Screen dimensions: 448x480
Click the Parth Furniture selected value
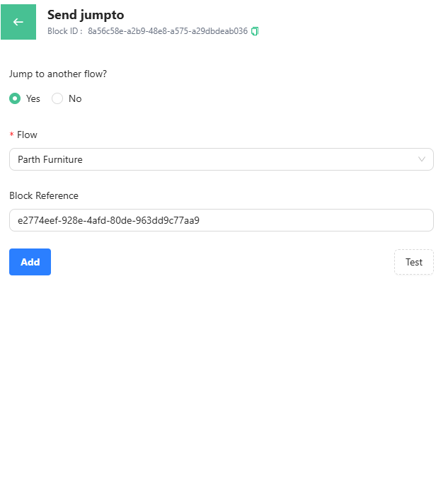50,159
